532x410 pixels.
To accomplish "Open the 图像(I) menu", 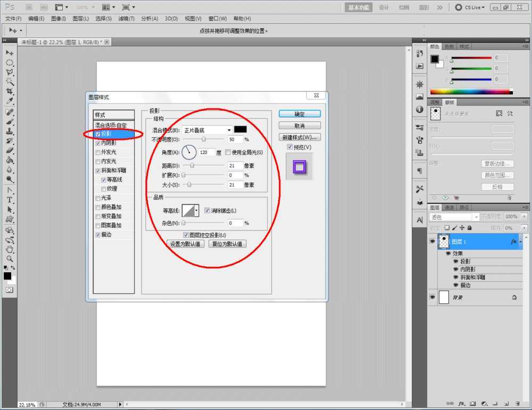I will tap(58, 19).
